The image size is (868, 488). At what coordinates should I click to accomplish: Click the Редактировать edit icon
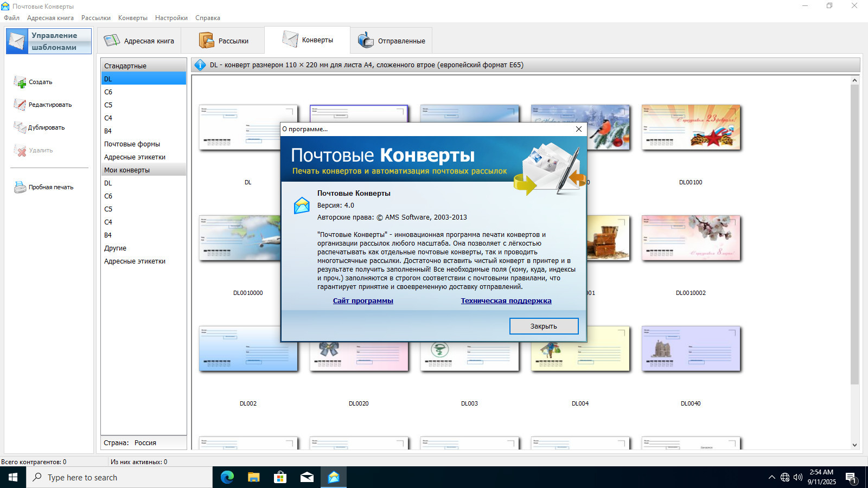20,105
